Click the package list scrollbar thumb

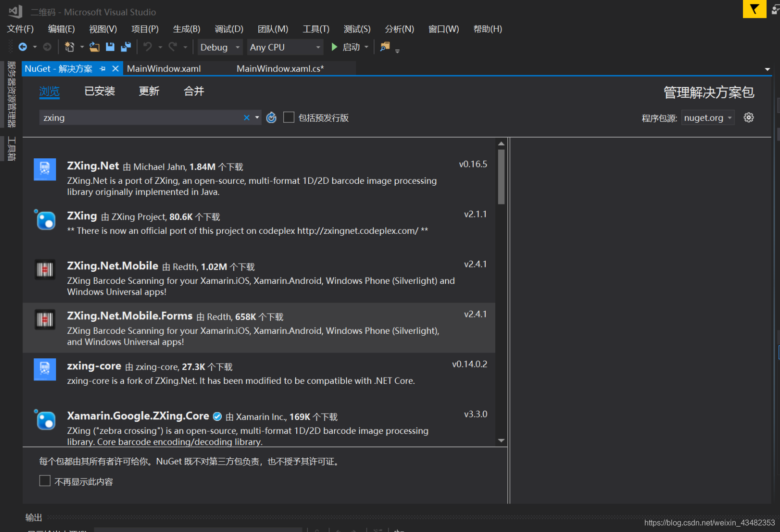pyautogui.click(x=501, y=177)
